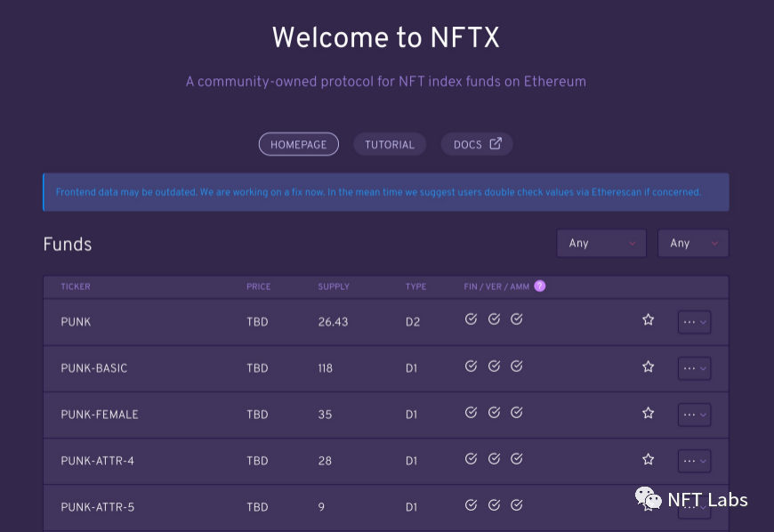Star the PUNK-FEMALE fund
Screen dimensions: 774x532
(x=649, y=413)
